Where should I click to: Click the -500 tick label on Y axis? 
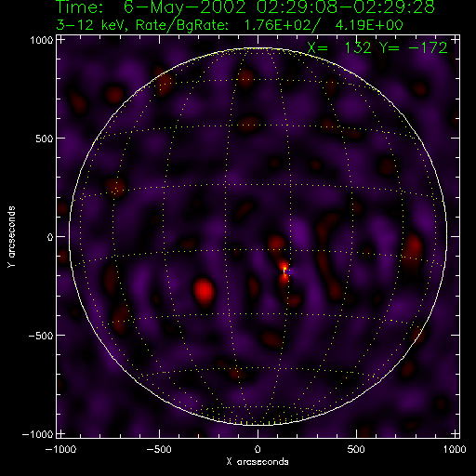[41, 336]
